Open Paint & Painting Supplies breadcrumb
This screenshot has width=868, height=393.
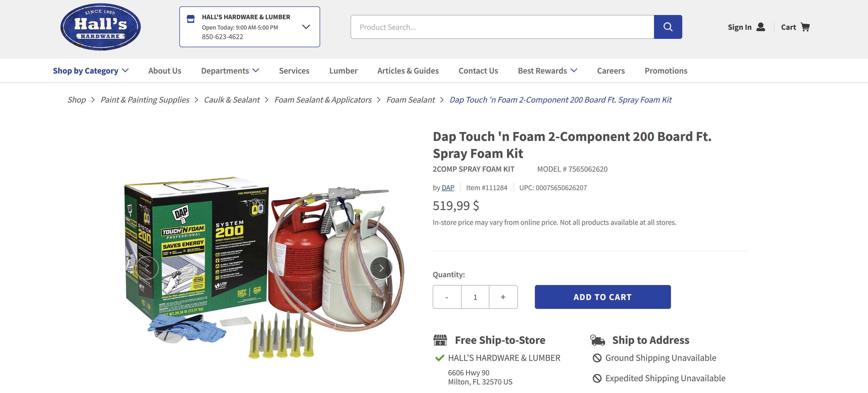coord(145,100)
